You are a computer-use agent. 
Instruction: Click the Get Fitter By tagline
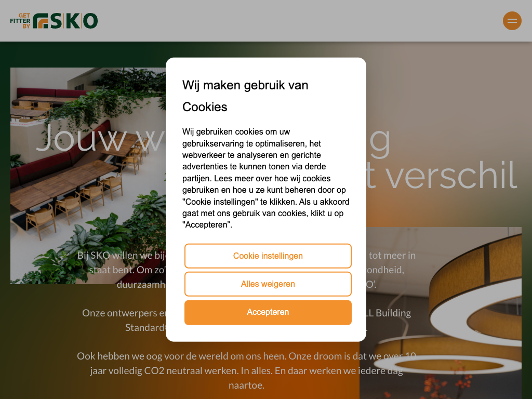20,21
